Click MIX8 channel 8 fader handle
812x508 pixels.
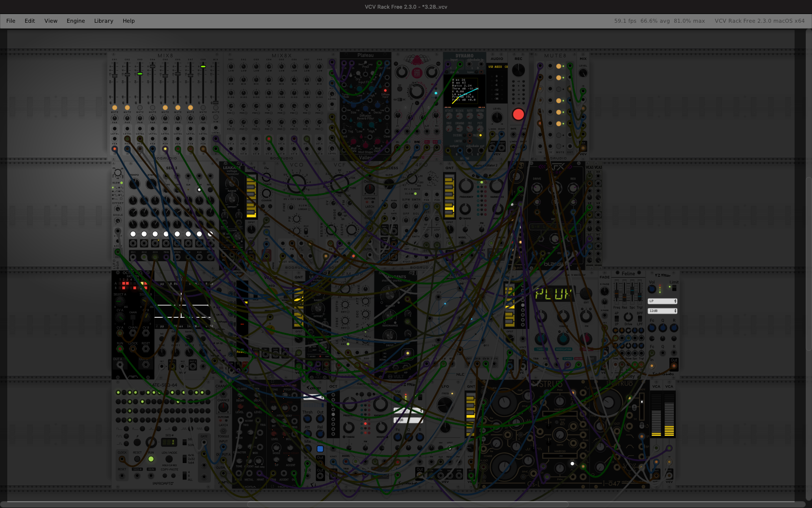[203, 66]
